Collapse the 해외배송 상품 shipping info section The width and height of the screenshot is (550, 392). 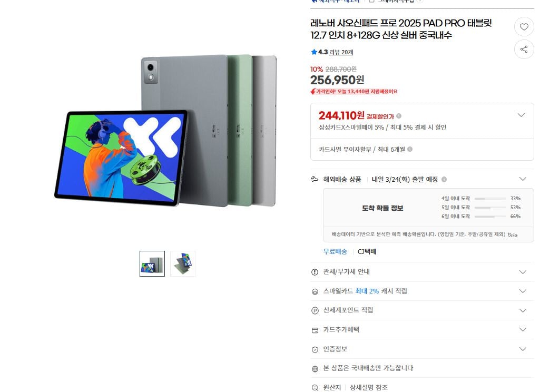(523, 179)
